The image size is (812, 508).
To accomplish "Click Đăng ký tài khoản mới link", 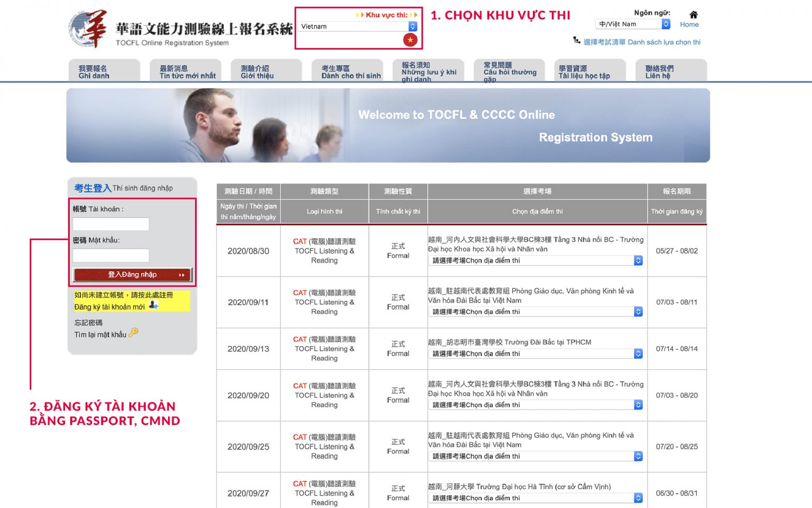I will coord(109,307).
